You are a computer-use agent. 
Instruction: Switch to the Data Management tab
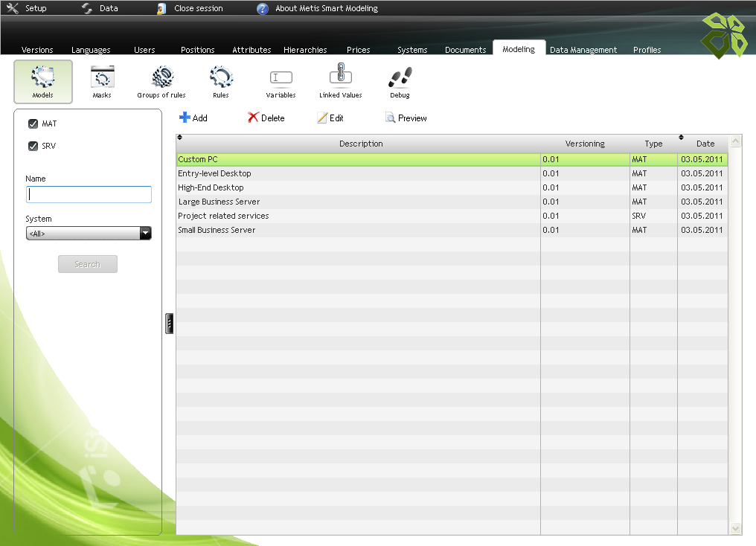[x=583, y=50]
